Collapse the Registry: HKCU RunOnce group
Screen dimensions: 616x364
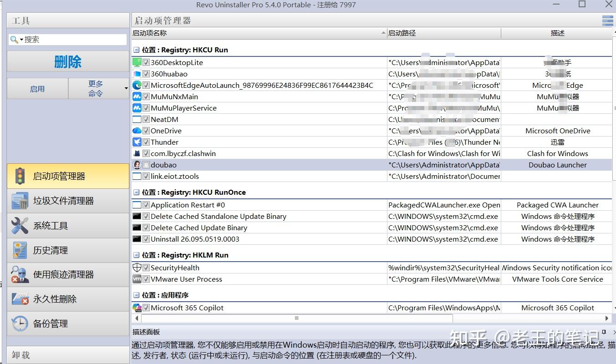point(136,192)
